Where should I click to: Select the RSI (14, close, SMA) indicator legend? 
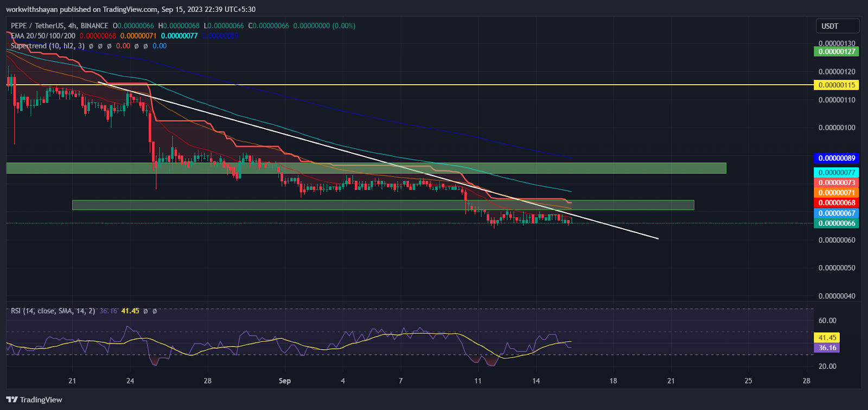(53, 311)
